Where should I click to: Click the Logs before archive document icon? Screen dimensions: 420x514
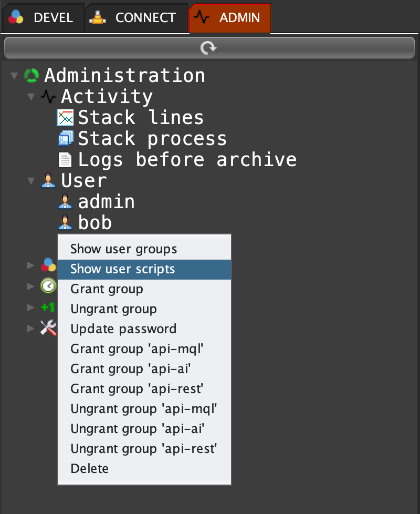pos(65,160)
